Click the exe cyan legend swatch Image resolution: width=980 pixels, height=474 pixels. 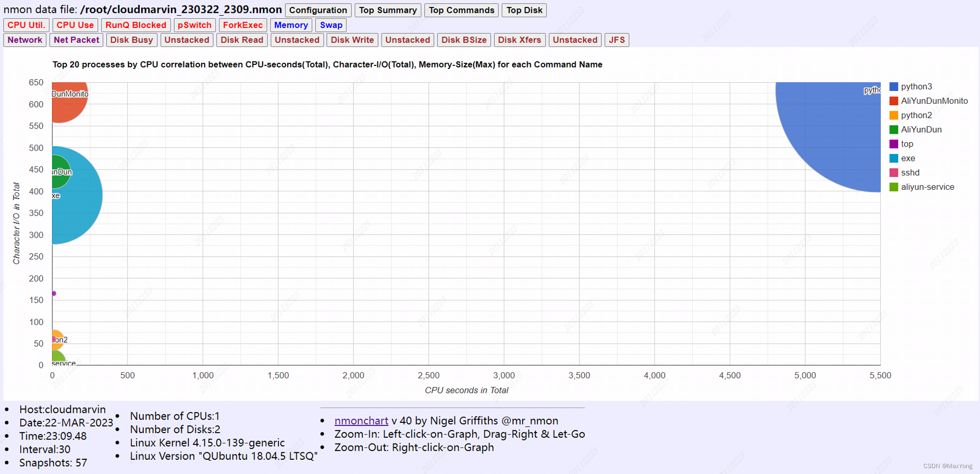coord(894,158)
